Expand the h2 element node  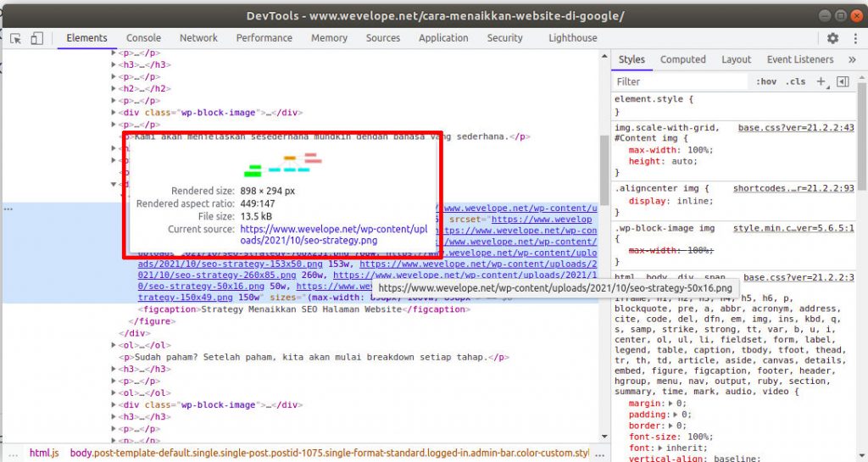click(x=114, y=88)
